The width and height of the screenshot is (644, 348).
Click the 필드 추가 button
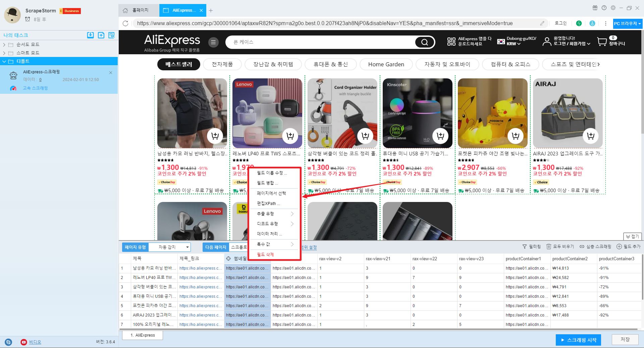629,247
